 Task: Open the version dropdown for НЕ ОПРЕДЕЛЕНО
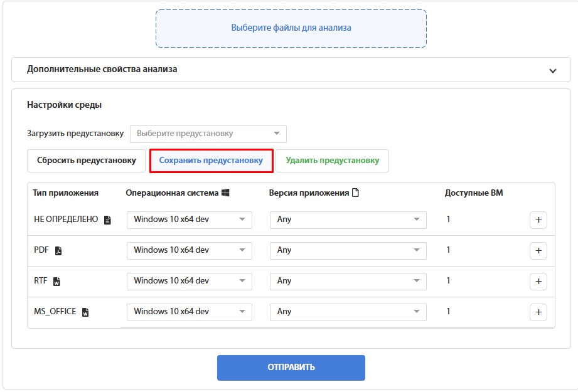point(348,220)
